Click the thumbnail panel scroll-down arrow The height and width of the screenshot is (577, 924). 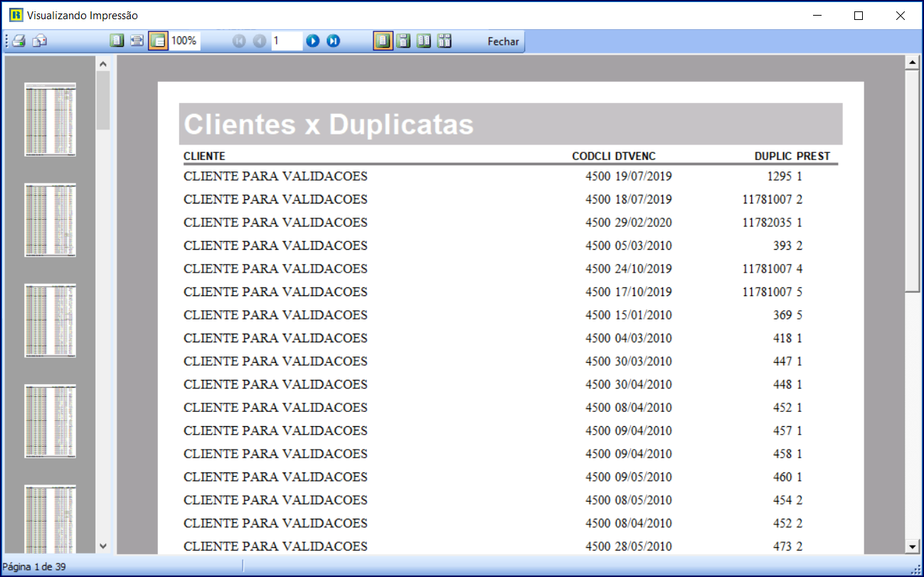103,546
